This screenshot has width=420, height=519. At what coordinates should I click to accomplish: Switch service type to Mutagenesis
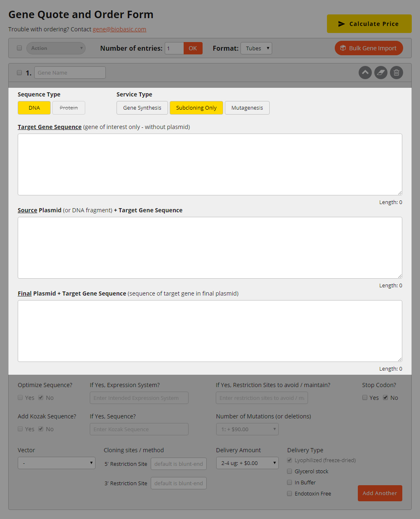click(247, 108)
